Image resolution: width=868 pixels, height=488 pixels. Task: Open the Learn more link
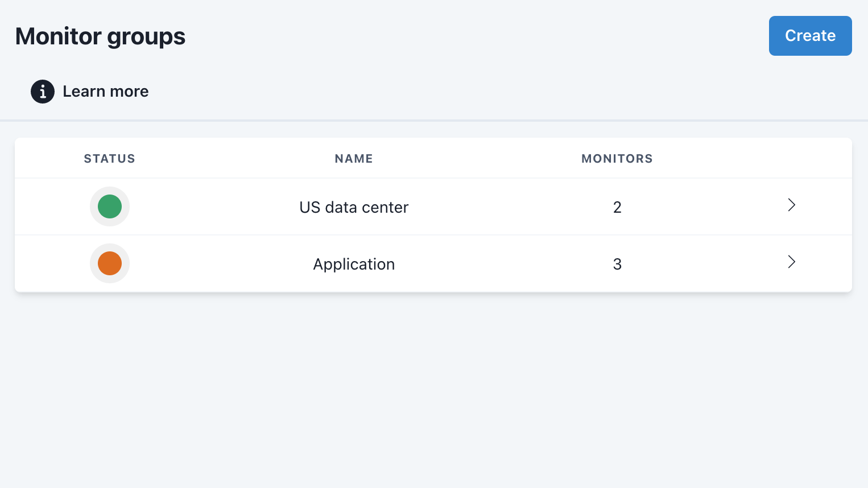[x=105, y=92]
